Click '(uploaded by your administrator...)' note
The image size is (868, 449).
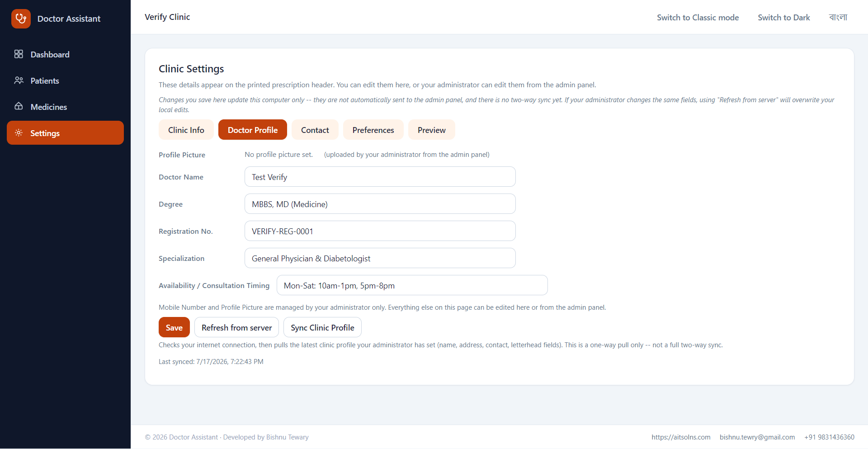[x=407, y=155]
